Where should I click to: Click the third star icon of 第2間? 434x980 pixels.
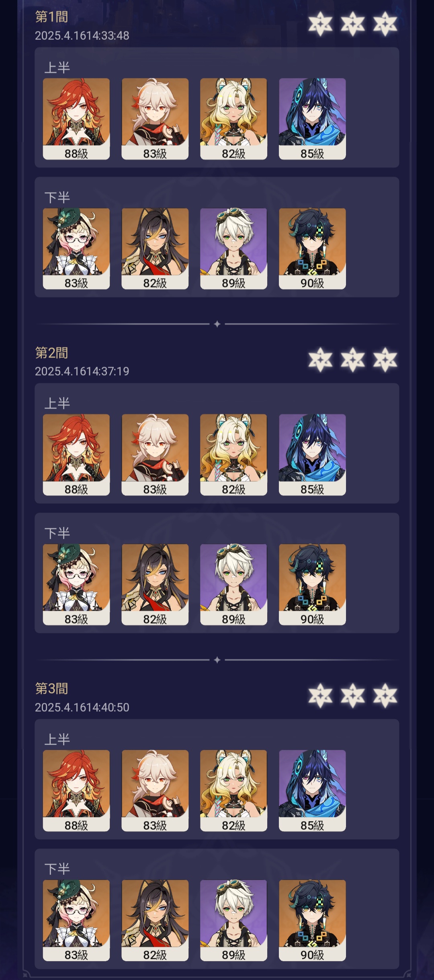point(385,360)
